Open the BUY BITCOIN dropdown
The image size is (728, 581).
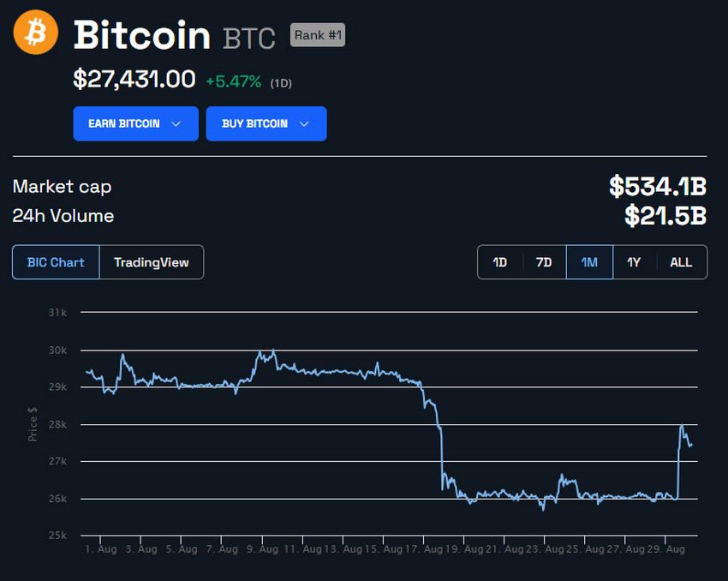point(266,123)
